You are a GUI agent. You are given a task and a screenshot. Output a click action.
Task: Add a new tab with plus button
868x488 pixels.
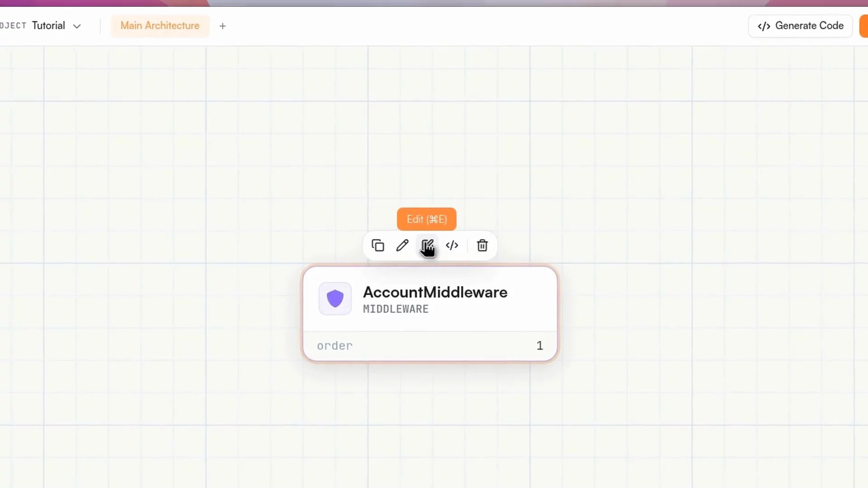pos(222,26)
